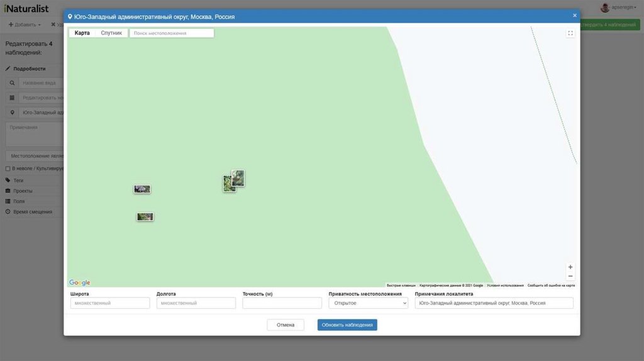The height and width of the screenshot is (361, 644).
Task: Open Приватность местоположения dropdown
Action: [369, 303]
